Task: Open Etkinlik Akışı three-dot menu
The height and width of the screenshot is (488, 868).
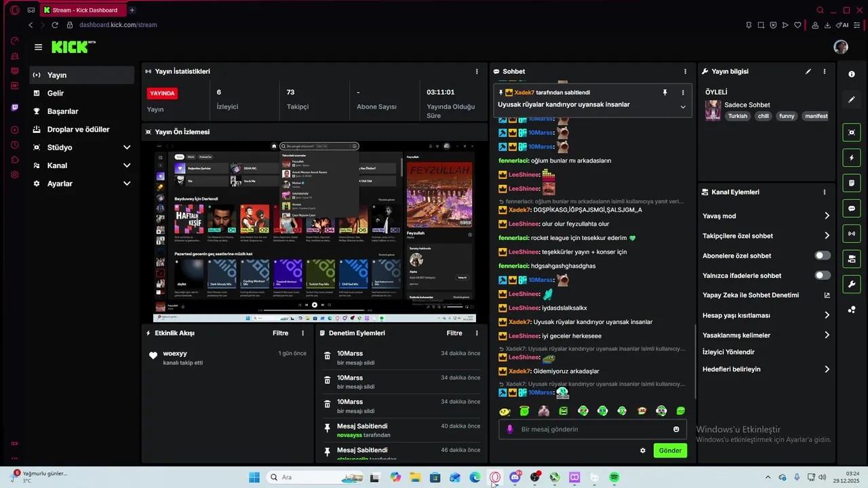Action: 303,333
